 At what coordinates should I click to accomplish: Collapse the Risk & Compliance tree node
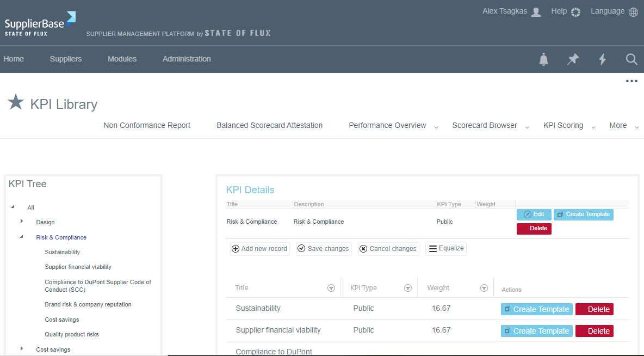coord(22,237)
